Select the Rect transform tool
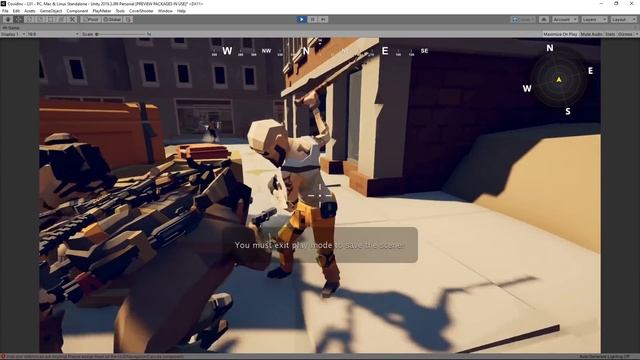The height and width of the screenshot is (360, 640). [51, 19]
